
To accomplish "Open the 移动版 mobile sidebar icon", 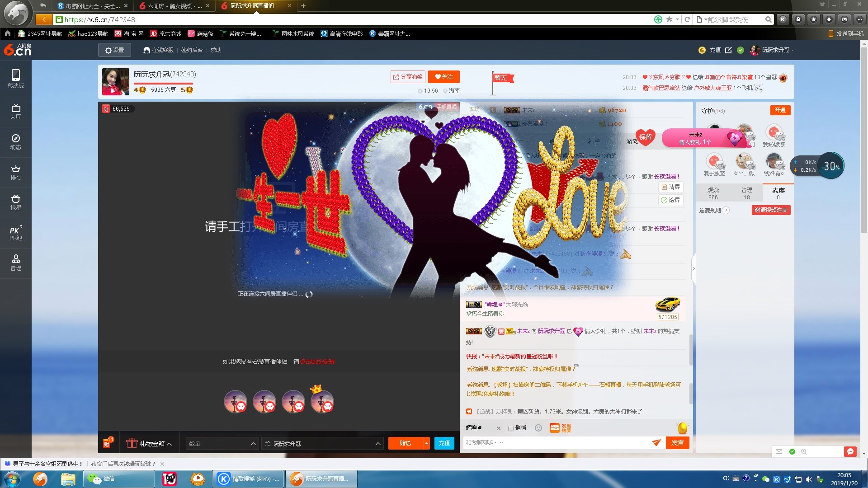I will pos(16,79).
